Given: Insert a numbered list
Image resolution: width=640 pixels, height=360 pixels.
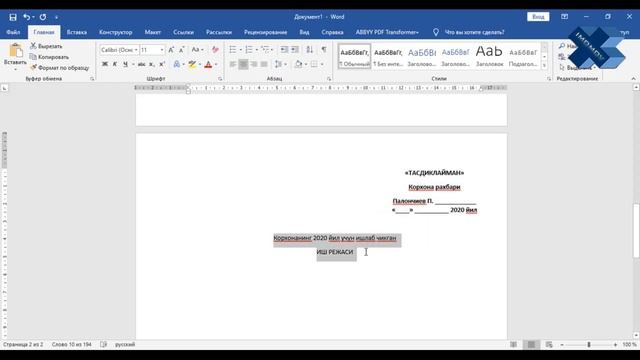Looking at the screenshot, I should (x=249, y=50).
